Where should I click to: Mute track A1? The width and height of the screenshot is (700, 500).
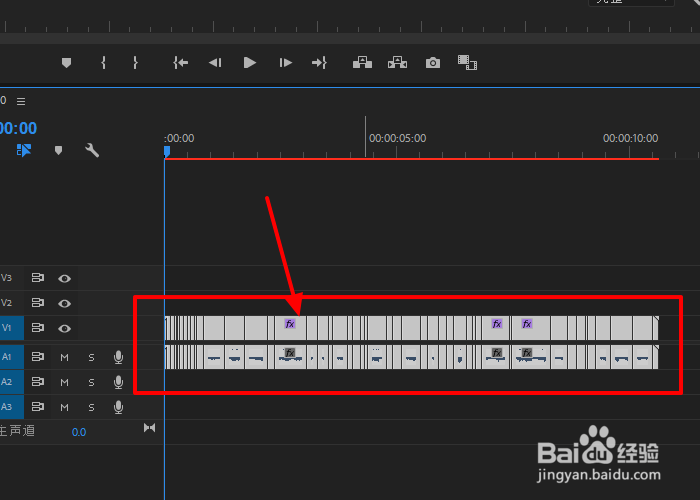64,357
